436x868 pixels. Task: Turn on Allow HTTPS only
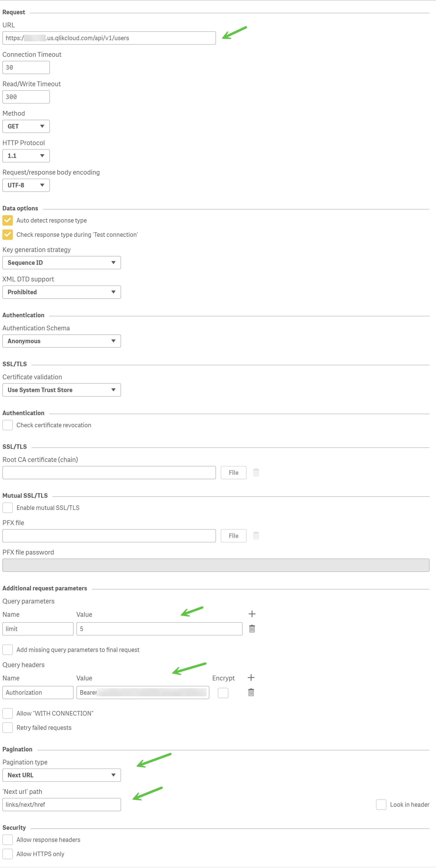point(8,854)
